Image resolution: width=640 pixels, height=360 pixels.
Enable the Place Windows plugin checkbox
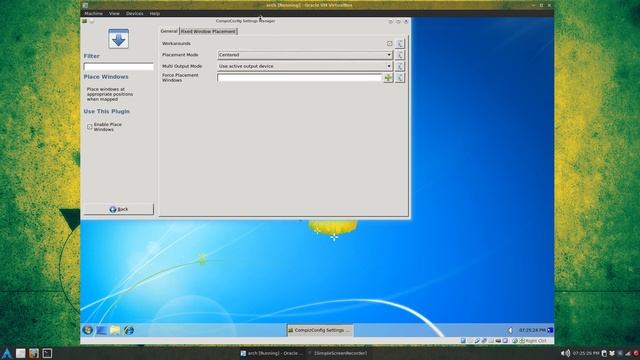pyautogui.click(x=89, y=127)
